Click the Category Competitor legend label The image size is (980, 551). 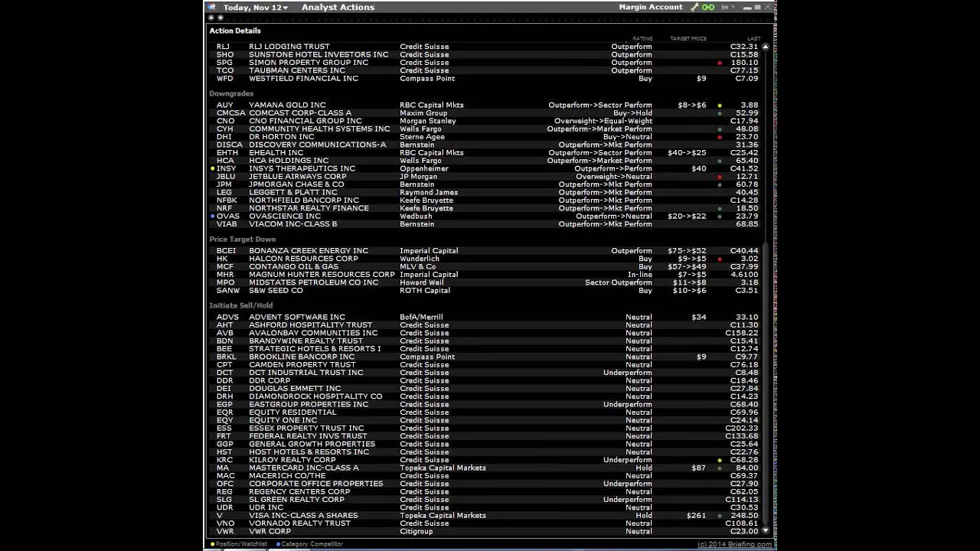[312, 544]
